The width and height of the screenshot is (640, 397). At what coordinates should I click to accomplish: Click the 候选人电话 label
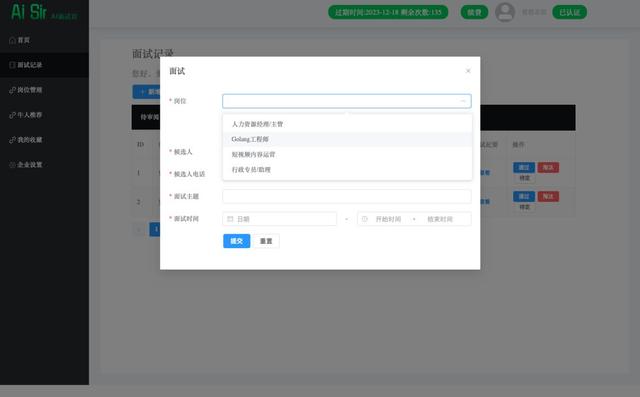click(x=189, y=174)
